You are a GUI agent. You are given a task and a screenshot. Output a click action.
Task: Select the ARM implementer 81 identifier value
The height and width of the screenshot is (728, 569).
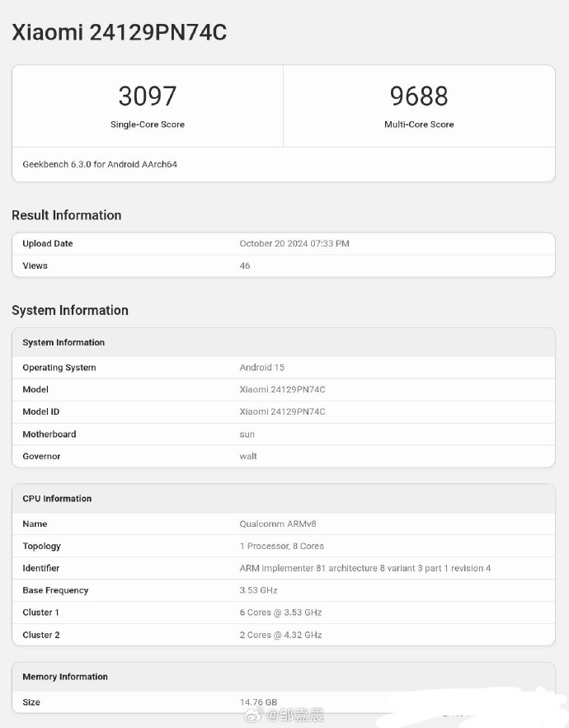(x=365, y=568)
